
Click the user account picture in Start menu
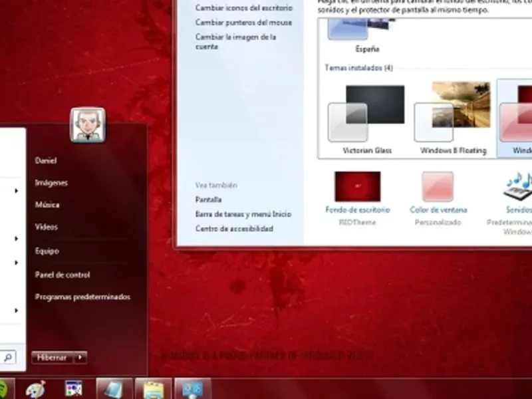click(88, 125)
